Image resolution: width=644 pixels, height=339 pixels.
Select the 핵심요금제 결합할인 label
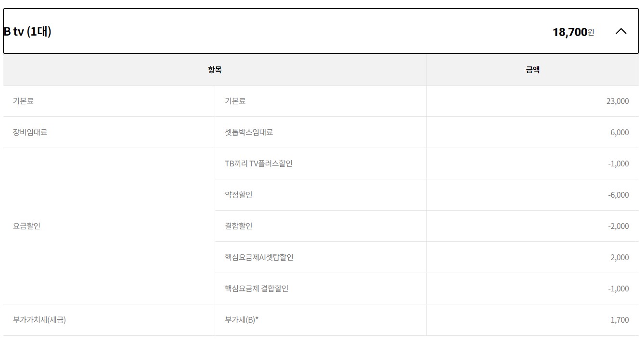coord(257,289)
